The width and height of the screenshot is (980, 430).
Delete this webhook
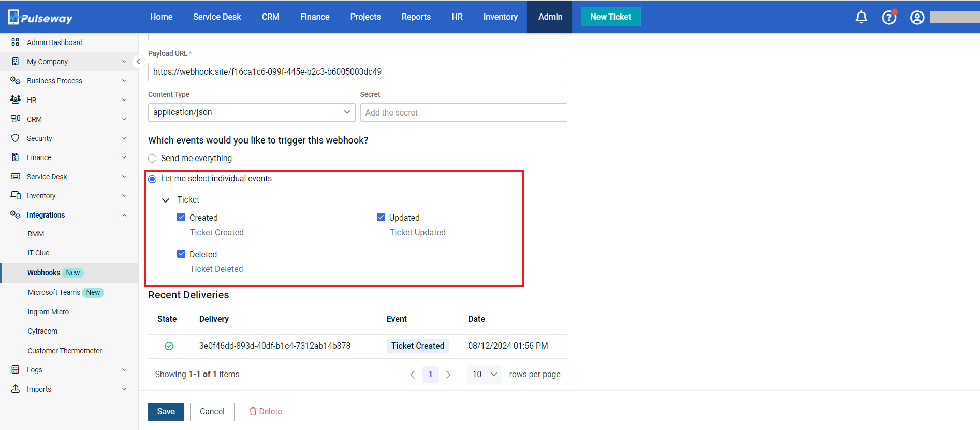pos(266,412)
